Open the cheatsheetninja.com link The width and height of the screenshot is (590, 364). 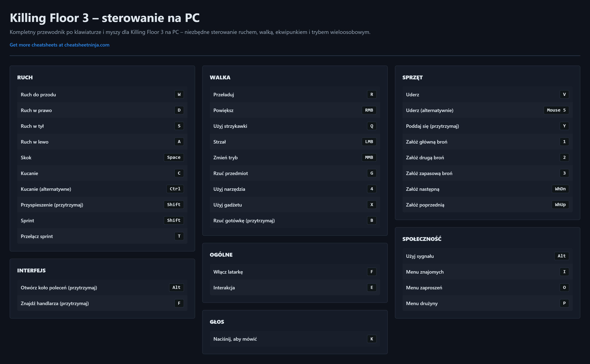60,45
